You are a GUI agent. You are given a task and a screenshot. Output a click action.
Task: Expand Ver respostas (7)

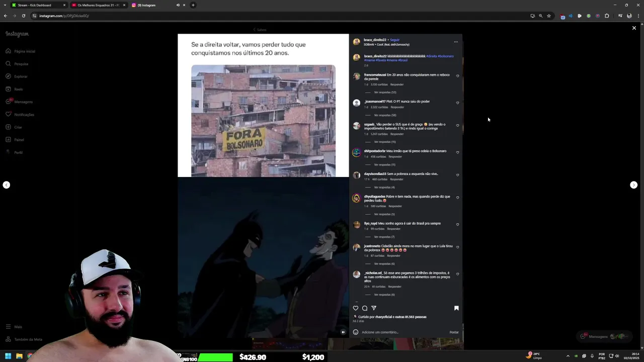point(384,237)
